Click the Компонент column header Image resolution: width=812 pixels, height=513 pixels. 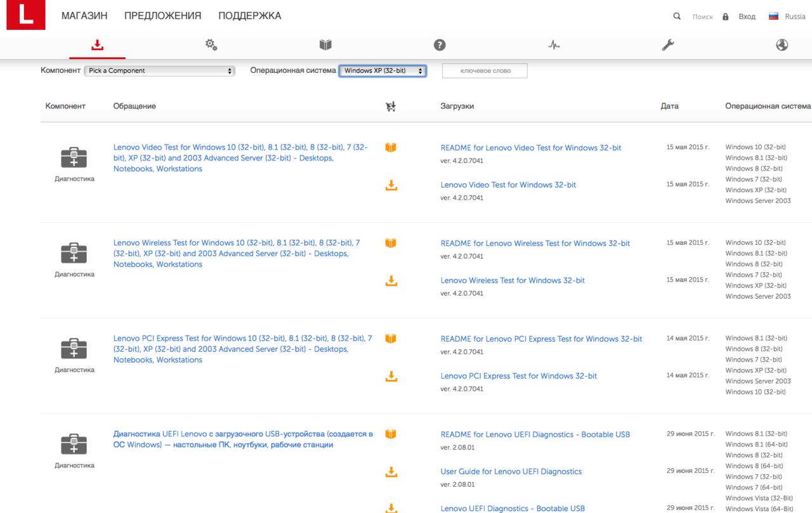(x=65, y=107)
